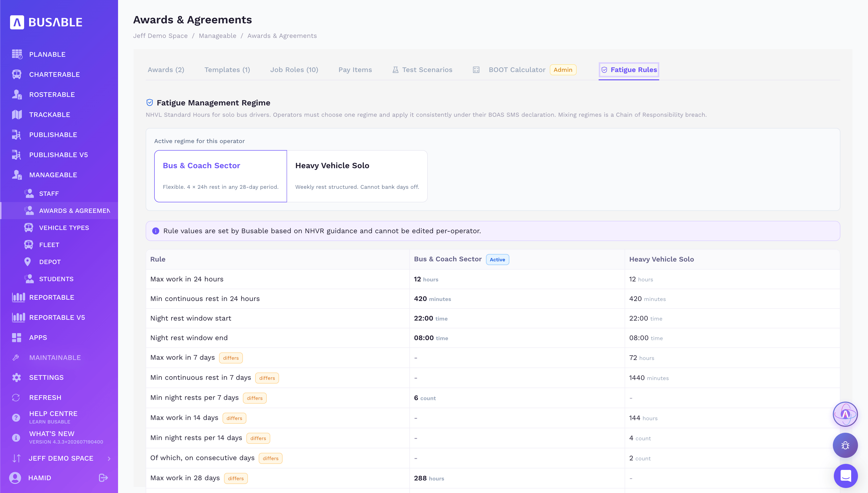
Task: Open the Apps grid icon
Action: (x=17, y=338)
